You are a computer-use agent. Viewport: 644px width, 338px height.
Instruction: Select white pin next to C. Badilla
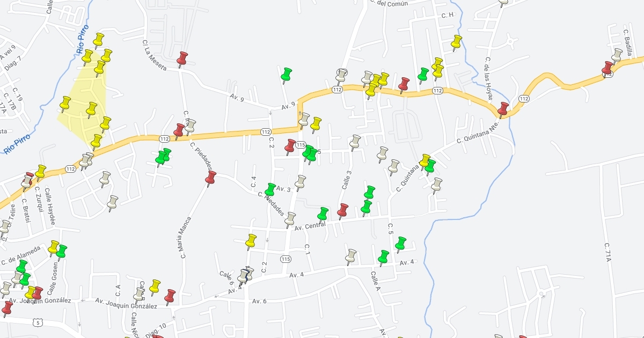pyautogui.click(x=617, y=56)
